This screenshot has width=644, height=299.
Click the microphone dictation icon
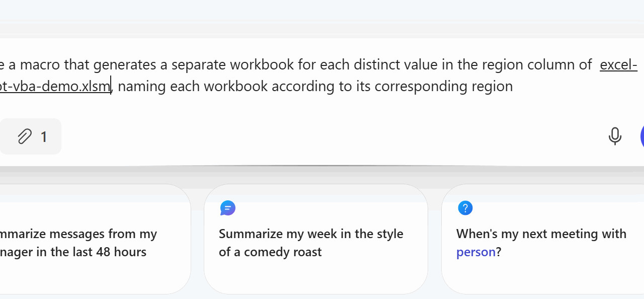click(x=614, y=136)
